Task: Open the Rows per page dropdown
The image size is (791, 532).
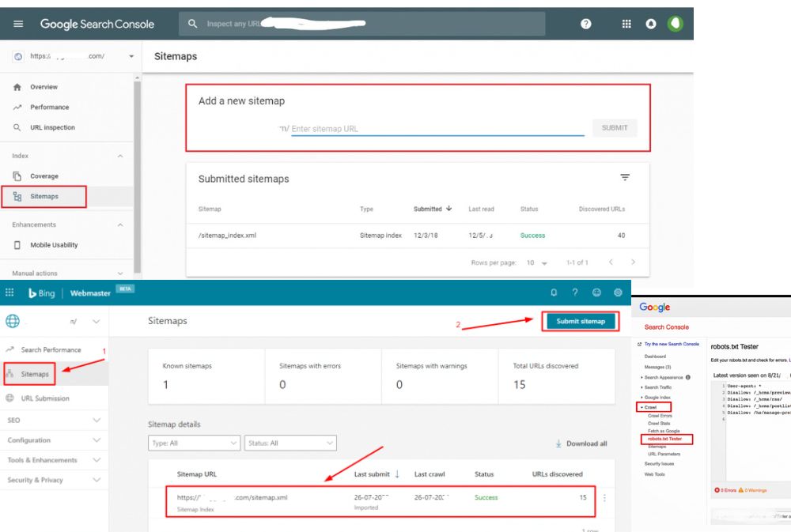Action: coord(545,261)
